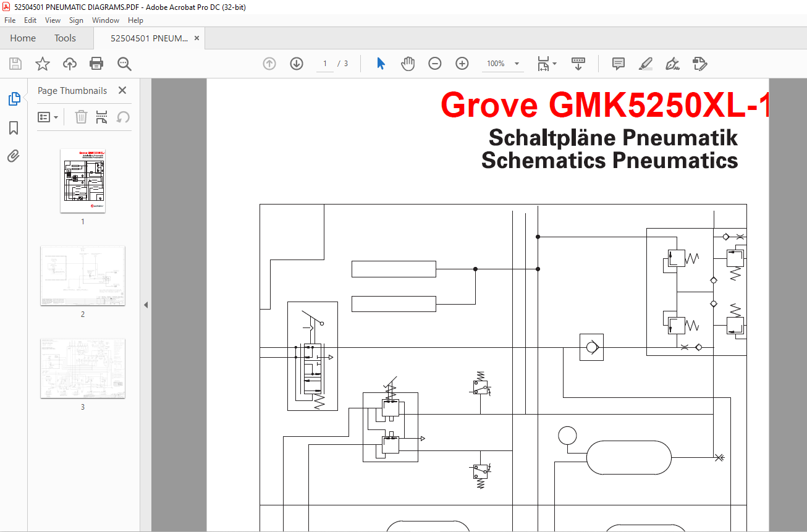Open Page Thumbnails sidebar icon
The height and width of the screenshot is (532, 807).
pos(14,99)
